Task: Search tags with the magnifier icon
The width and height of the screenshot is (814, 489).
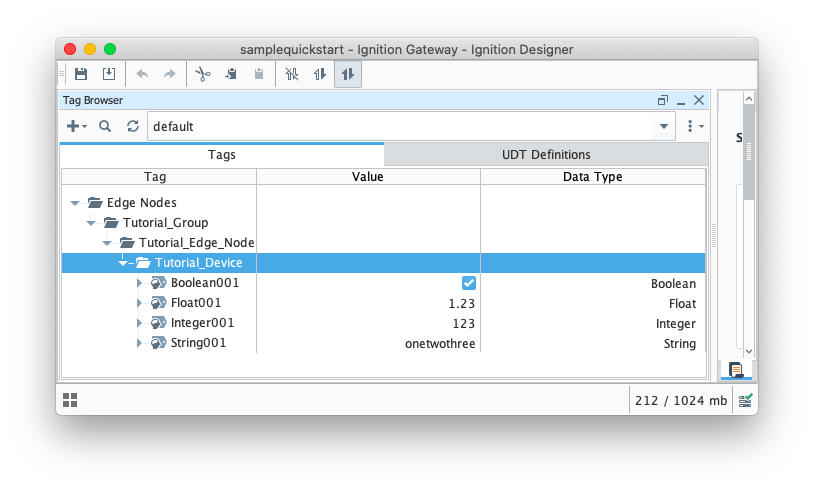Action: (x=105, y=127)
